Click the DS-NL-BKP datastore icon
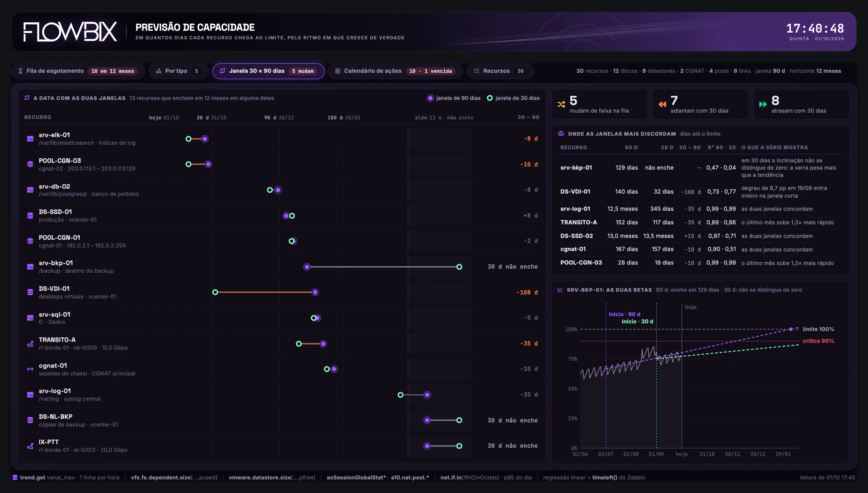The image size is (868, 493). (30, 420)
